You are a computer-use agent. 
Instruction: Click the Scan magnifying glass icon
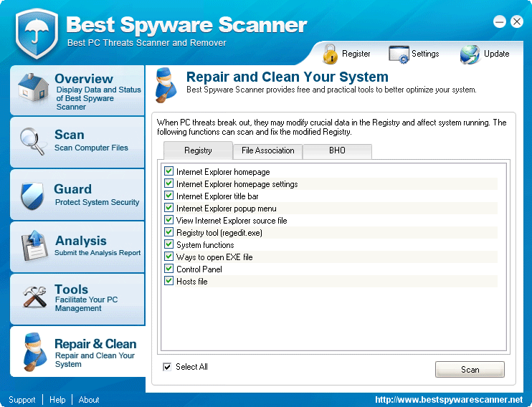tap(33, 141)
